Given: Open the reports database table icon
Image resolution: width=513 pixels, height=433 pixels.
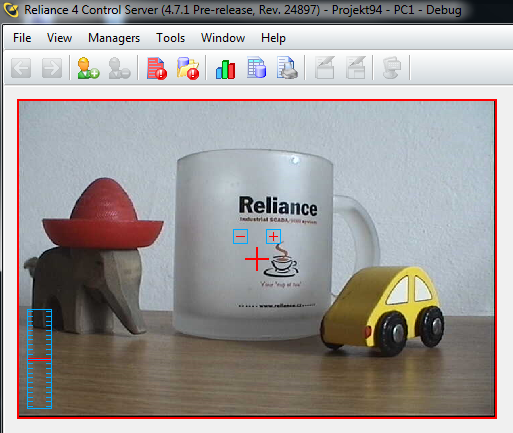Looking at the screenshot, I should 256,68.
